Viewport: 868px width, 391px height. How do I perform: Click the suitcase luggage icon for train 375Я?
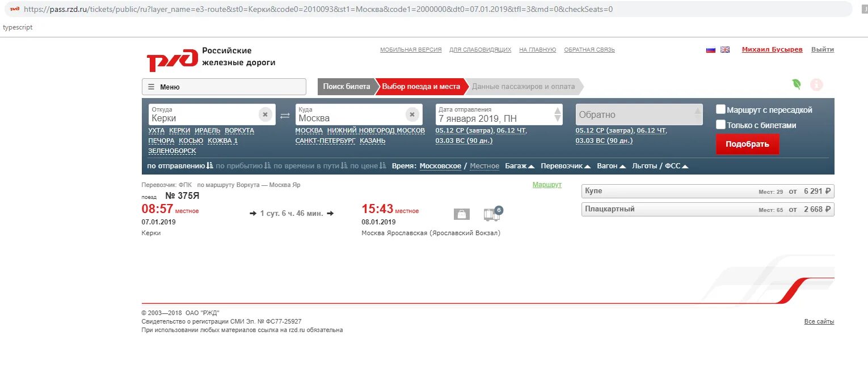pyautogui.click(x=462, y=214)
